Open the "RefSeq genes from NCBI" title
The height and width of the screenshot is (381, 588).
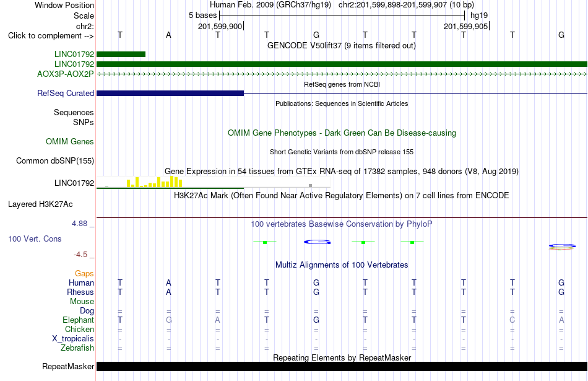click(342, 84)
